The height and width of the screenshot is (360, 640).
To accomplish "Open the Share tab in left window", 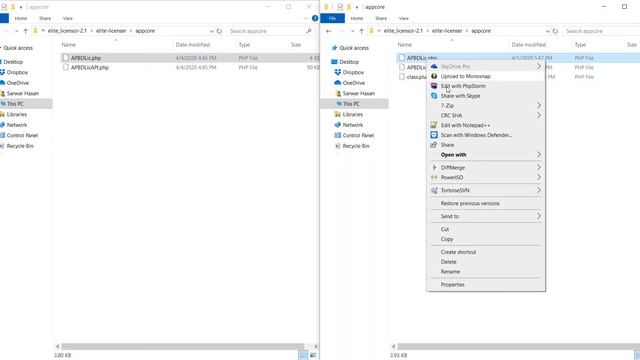I will click(45, 18).
